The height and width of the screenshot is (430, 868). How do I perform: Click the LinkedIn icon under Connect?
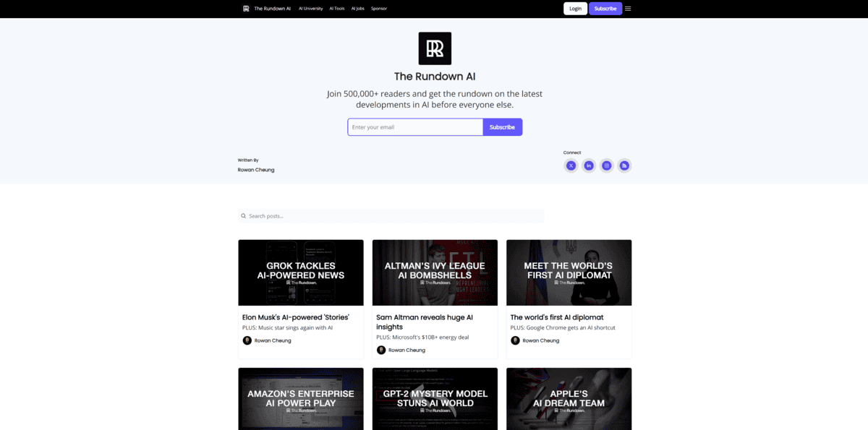[x=589, y=165]
